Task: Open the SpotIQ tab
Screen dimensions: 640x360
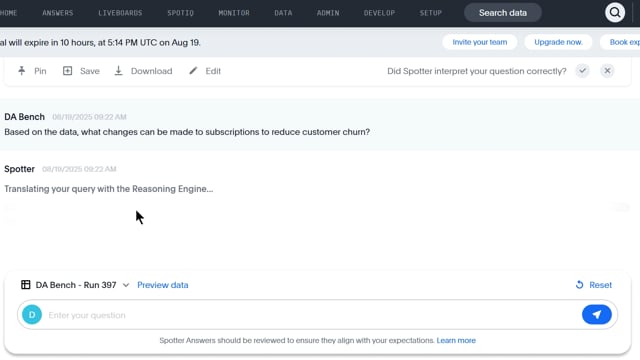Action: click(x=180, y=13)
